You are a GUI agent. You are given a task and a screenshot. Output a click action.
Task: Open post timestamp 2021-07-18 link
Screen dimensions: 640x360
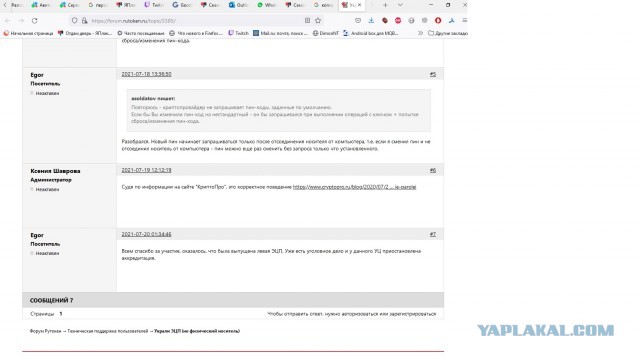click(x=146, y=74)
